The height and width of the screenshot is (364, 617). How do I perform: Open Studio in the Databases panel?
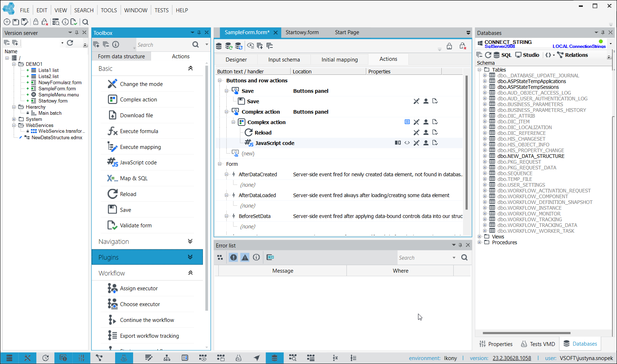pos(527,55)
